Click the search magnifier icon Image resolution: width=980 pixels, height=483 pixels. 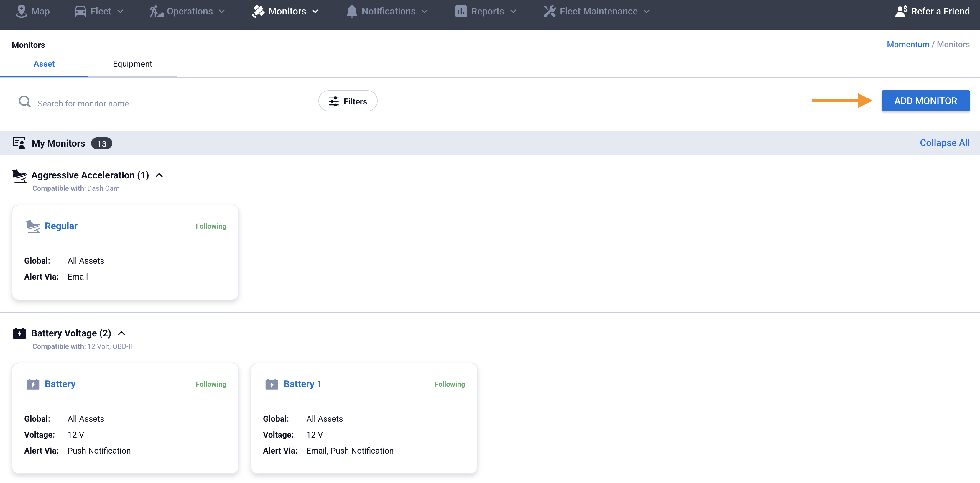pyautogui.click(x=25, y=101)
